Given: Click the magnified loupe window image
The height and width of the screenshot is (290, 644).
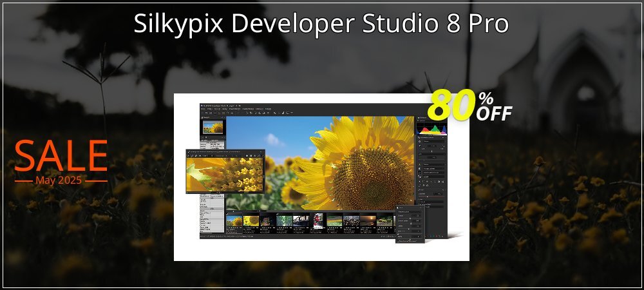Looking at the screenshot, I should coord(225,175).
